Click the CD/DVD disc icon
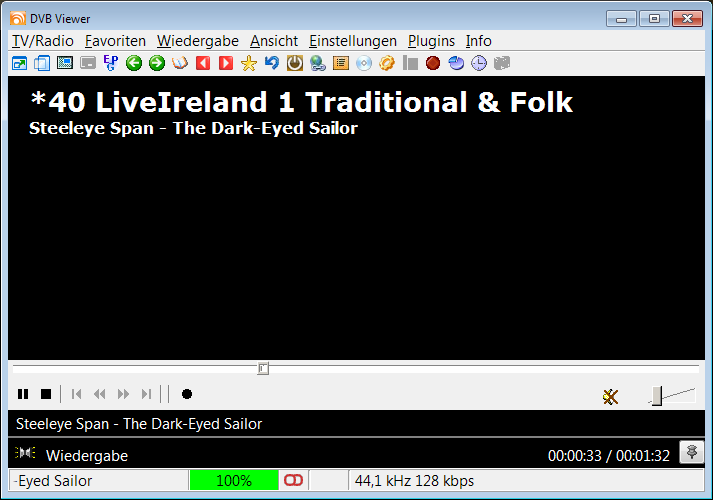The image size is (713, 500). pyautogui.click(x=364, y=63)
